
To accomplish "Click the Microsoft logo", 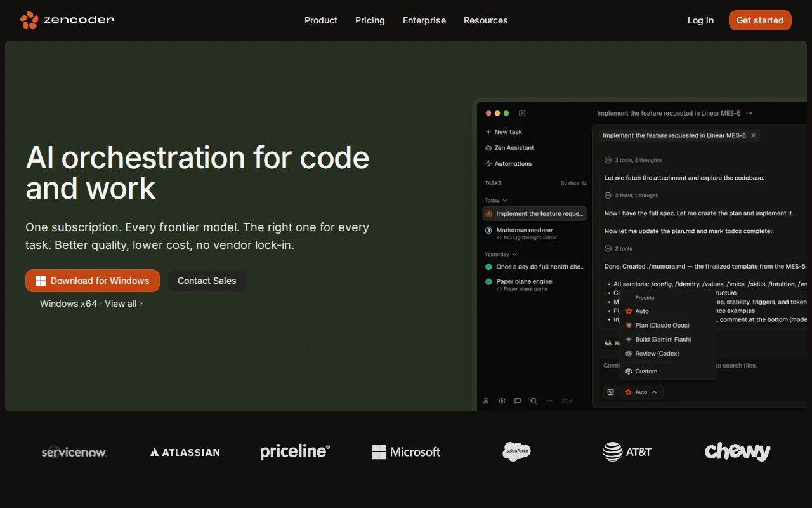I will coord(406,452).
